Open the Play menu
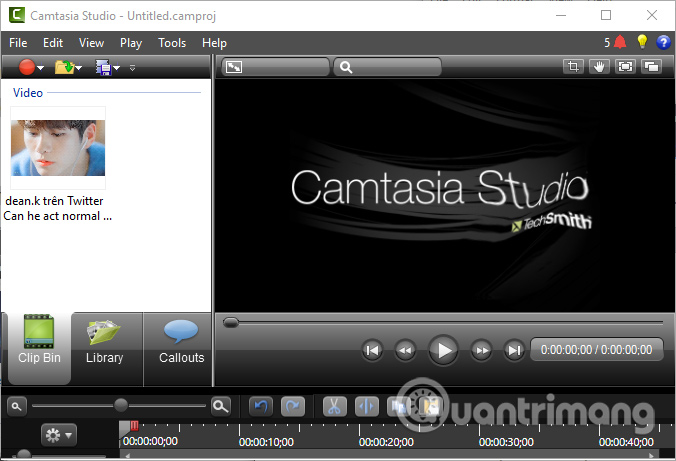 [131, 43]
